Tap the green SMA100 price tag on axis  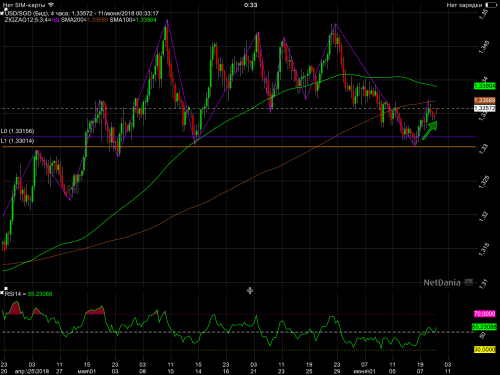pos(485,86)
